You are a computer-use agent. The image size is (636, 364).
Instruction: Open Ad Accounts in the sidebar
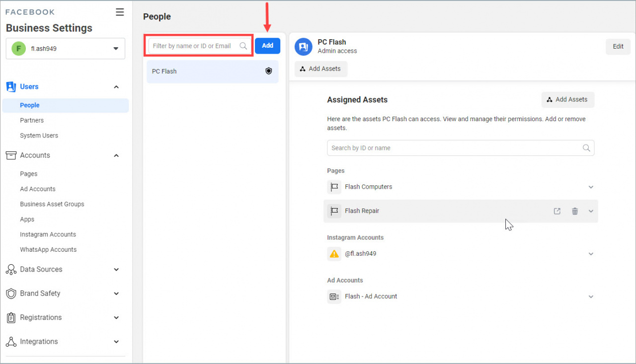[38, 189]
